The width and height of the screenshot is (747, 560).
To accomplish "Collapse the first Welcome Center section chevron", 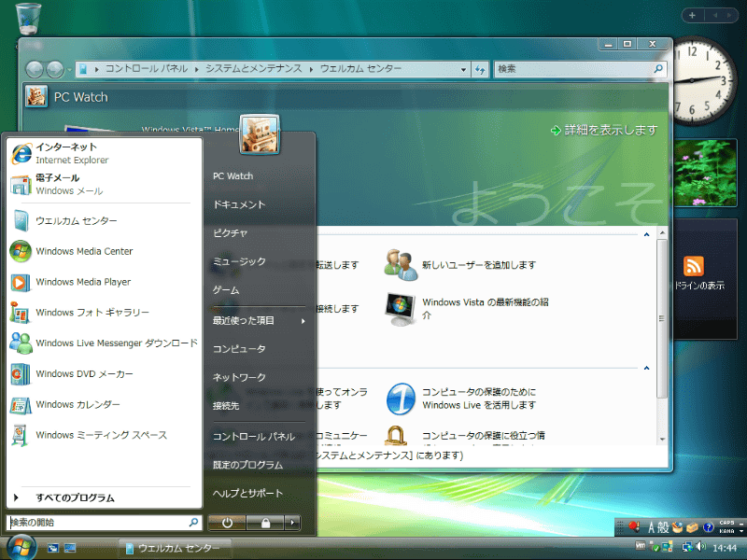I will [646, 234].
